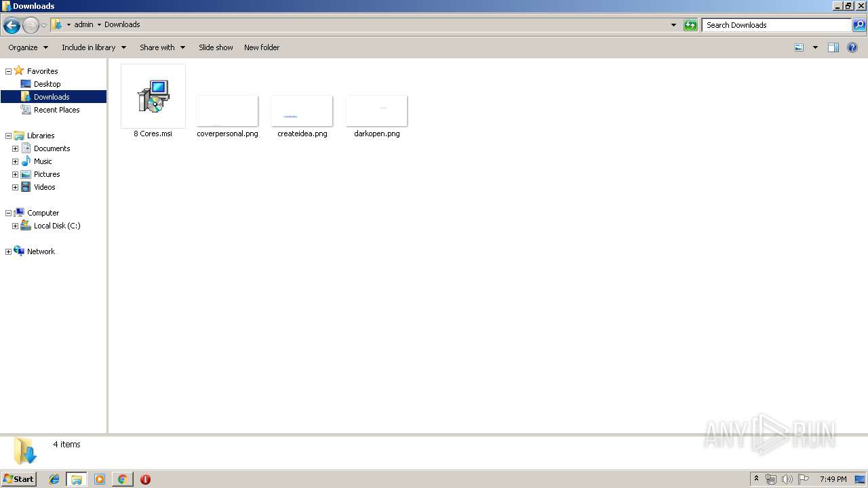
Task: Open Include in library menu
Action: click(94, 47)
